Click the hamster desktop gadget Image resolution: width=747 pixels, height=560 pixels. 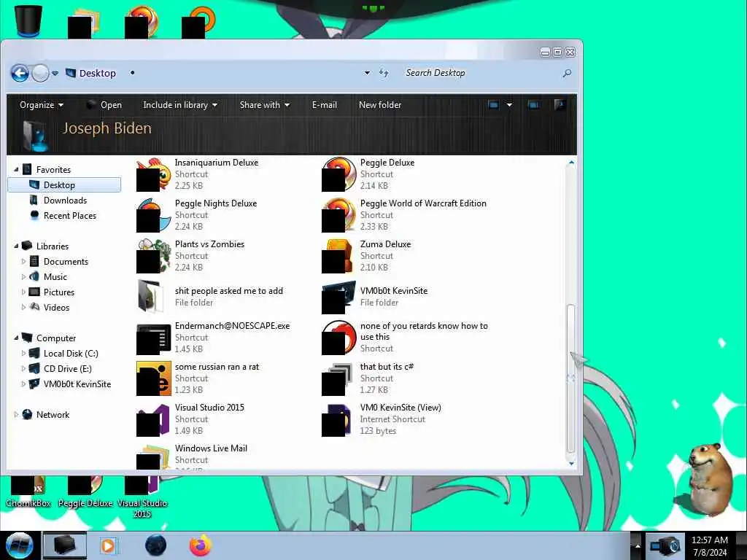click(x=712, y=479)
